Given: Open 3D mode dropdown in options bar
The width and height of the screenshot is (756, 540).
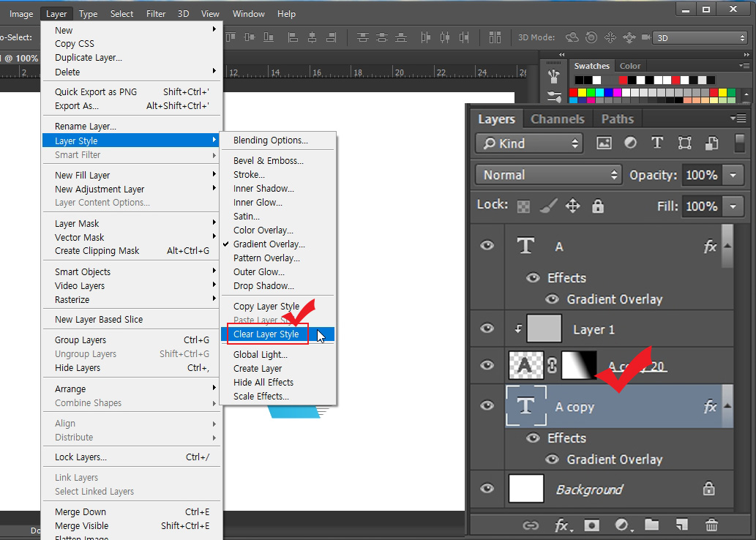Looking at the screenshot, I should click(700, 37).
